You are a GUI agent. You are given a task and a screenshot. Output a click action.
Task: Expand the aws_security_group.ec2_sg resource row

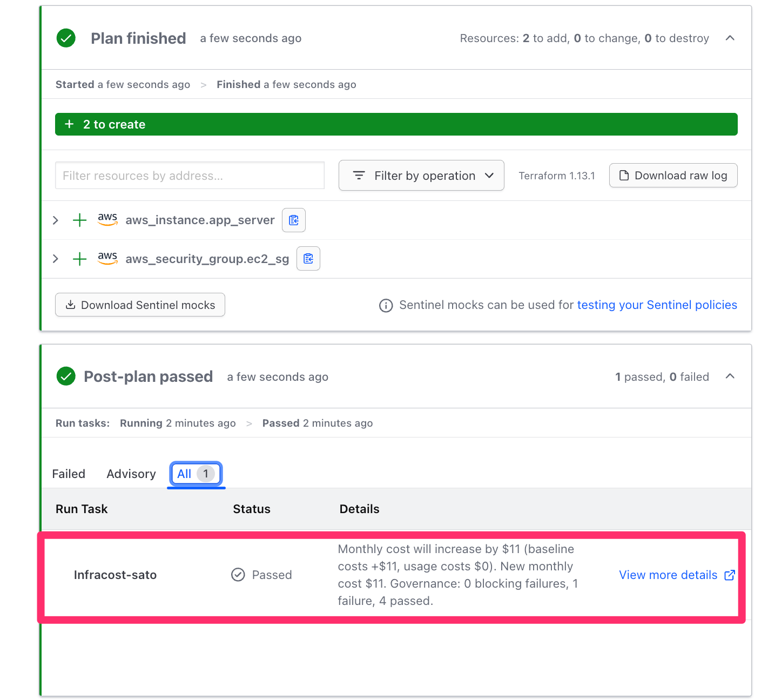(56, 259)
